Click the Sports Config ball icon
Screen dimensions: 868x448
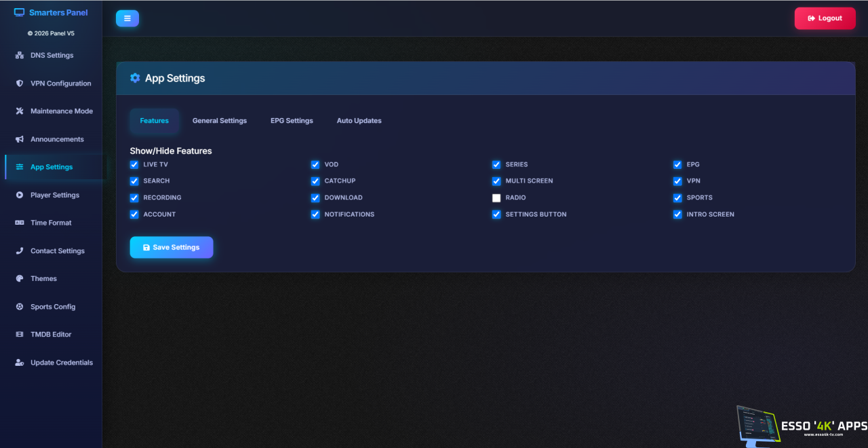point(20,307)
